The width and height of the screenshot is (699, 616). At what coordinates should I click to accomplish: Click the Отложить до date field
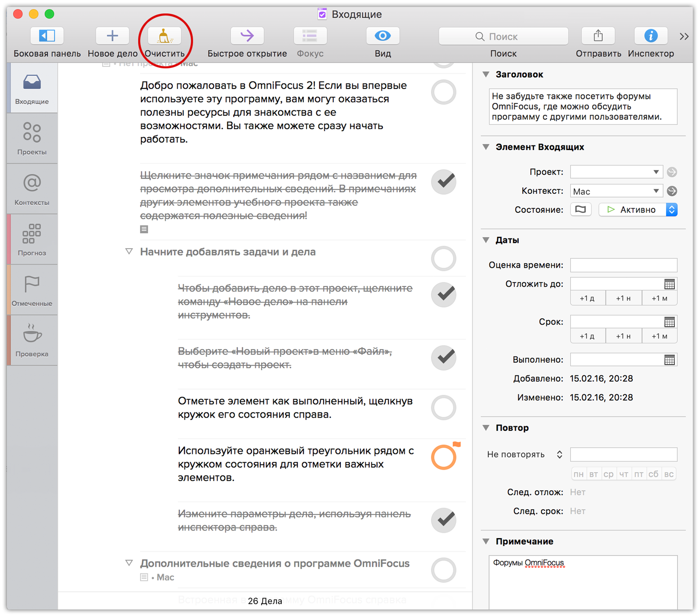[617, 284]
